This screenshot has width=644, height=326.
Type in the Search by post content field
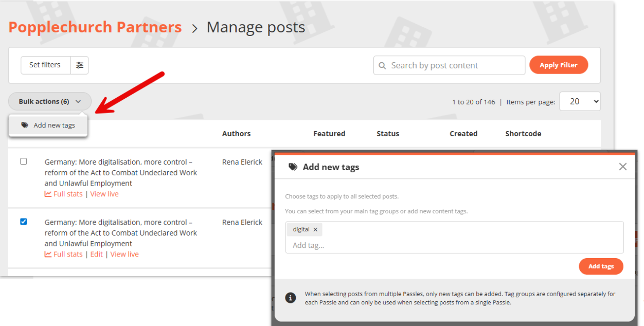coord(454,66)
